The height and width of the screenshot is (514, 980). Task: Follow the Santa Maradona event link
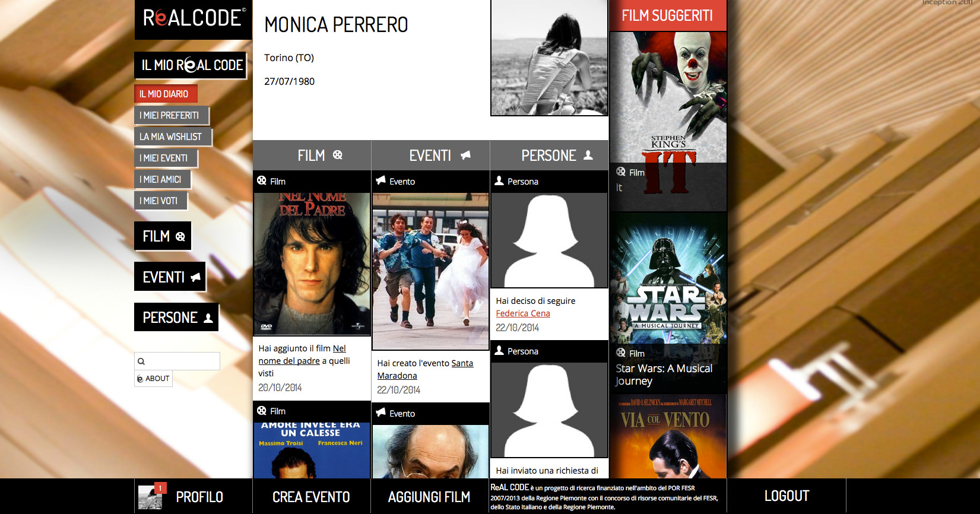[x=425, y=369]
